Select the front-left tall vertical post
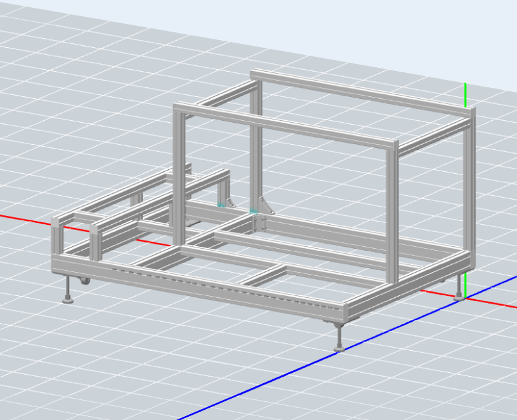The width and height of the screenshot is (517, 420). pyautogui.click(x=178, y=174)
